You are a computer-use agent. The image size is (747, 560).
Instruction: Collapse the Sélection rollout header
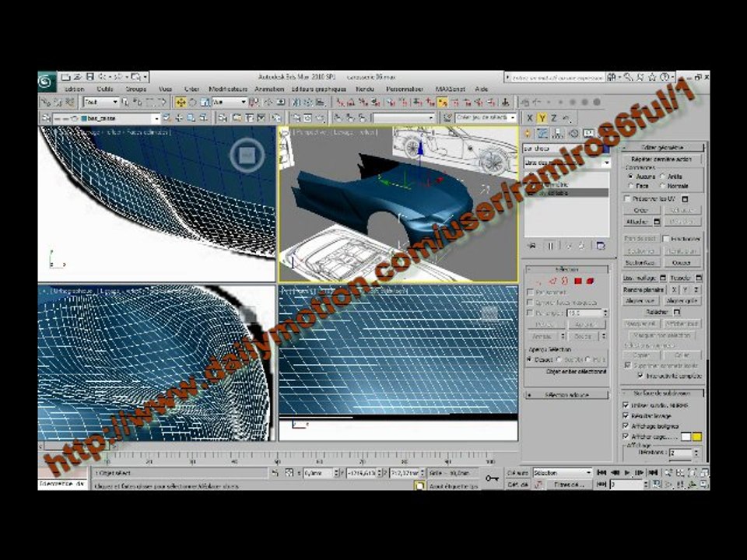click(566, 270)
